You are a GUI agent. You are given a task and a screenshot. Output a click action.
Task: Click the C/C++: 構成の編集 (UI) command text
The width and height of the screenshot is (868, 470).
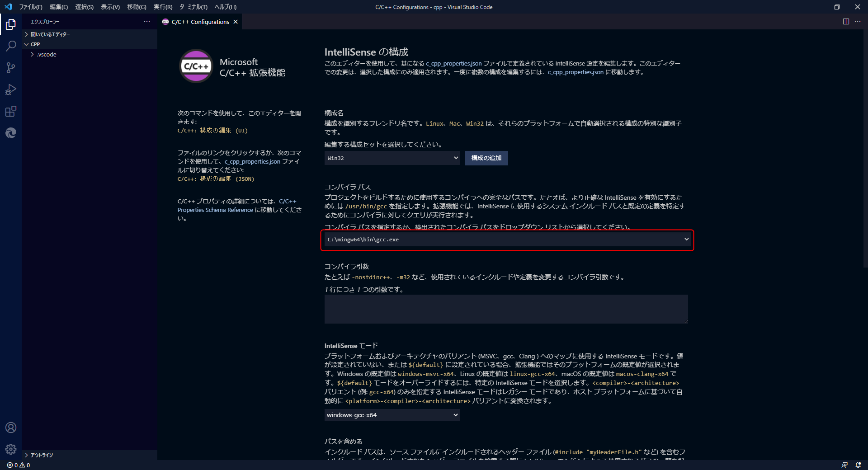click(212, 131)
